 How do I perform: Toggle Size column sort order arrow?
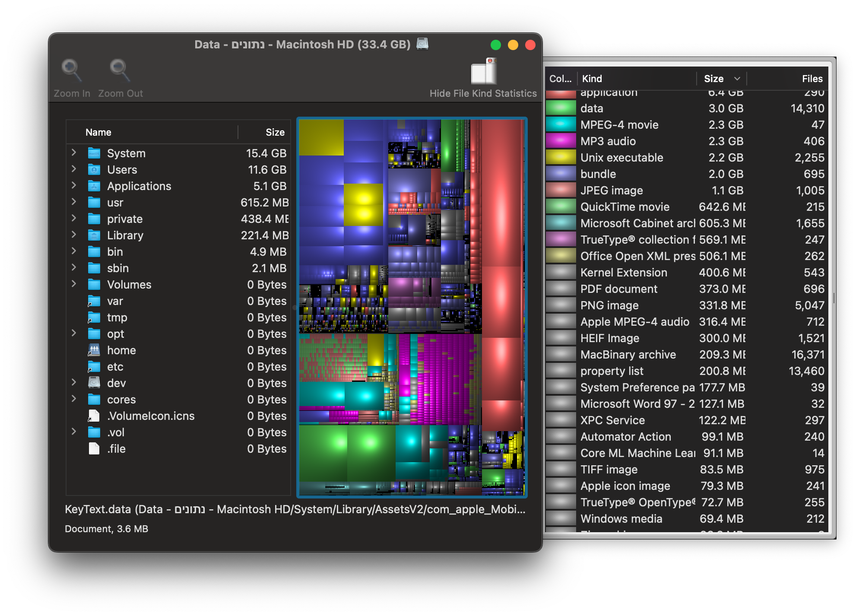click(x=737, y=79)
